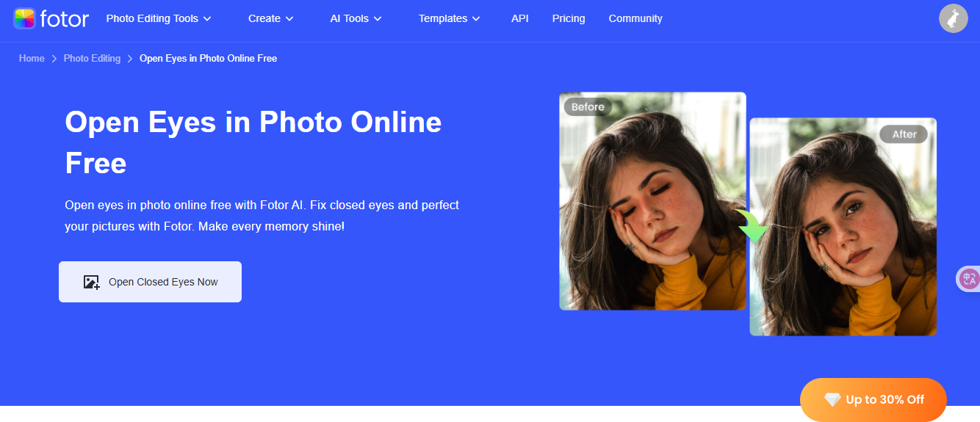
Task: Click the chevron after Home breadcrumb
Action: [x=54, y=59]
